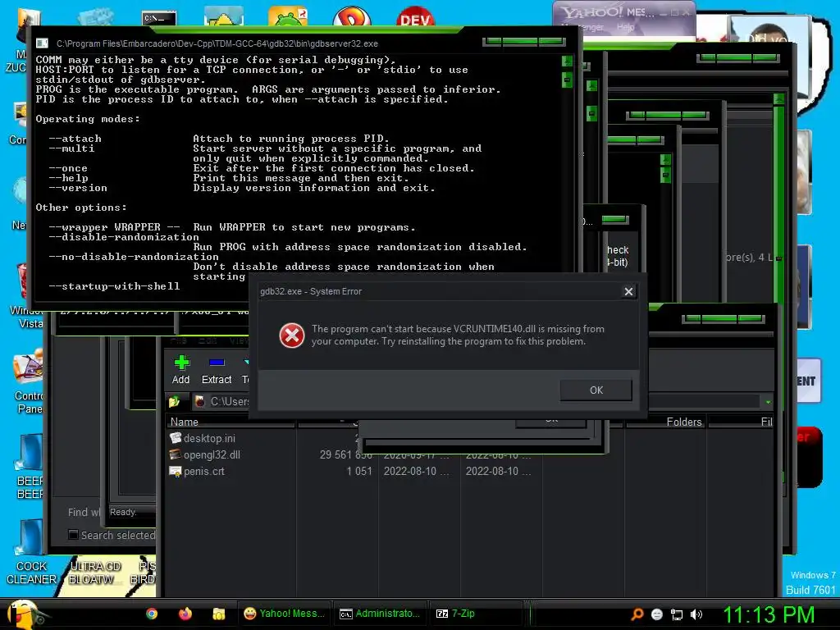Click the Extract button in 7-Zip toolbar

coord(217,370)
